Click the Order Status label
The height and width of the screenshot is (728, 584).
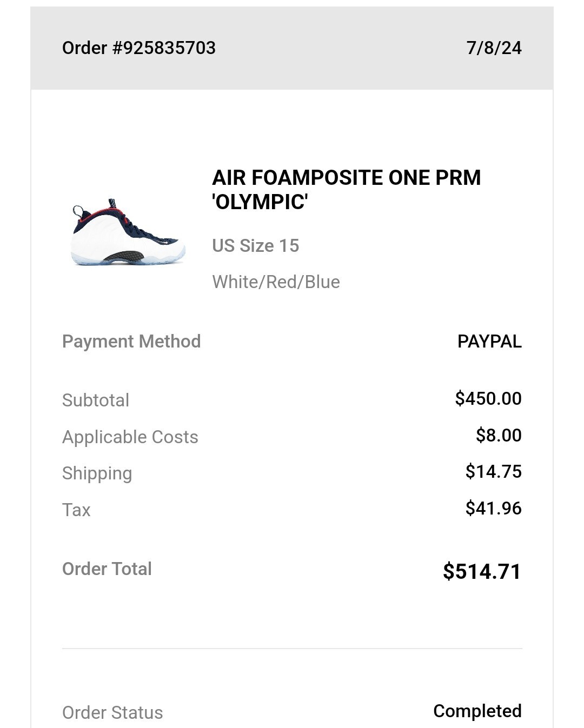click(112, 712)
